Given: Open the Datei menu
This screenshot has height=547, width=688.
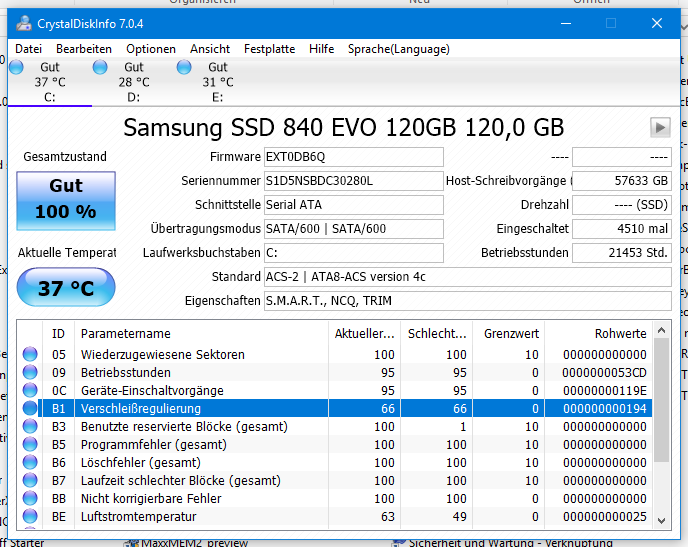Looking at the screenshot, I should [29, 49].
